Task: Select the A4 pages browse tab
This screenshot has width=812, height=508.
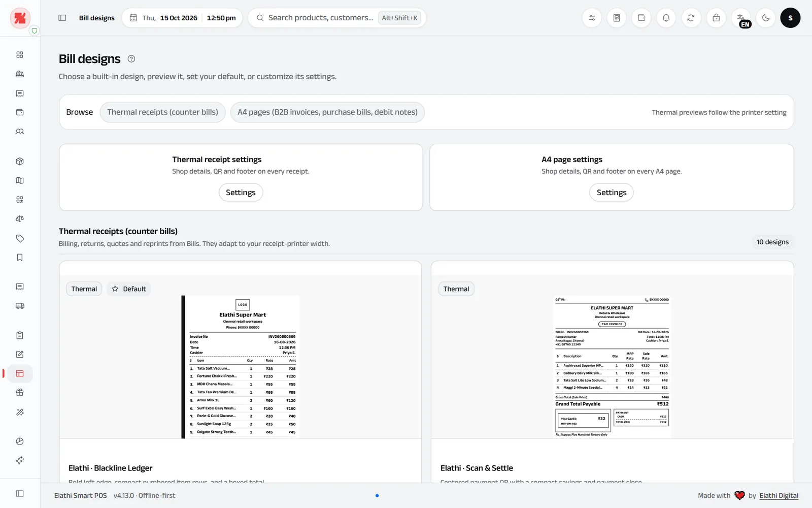Action: click(x=327, y=112)
